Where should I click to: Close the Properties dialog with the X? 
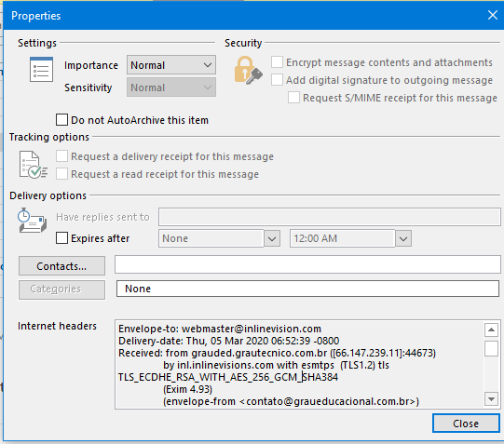click(x=493, y=15)
